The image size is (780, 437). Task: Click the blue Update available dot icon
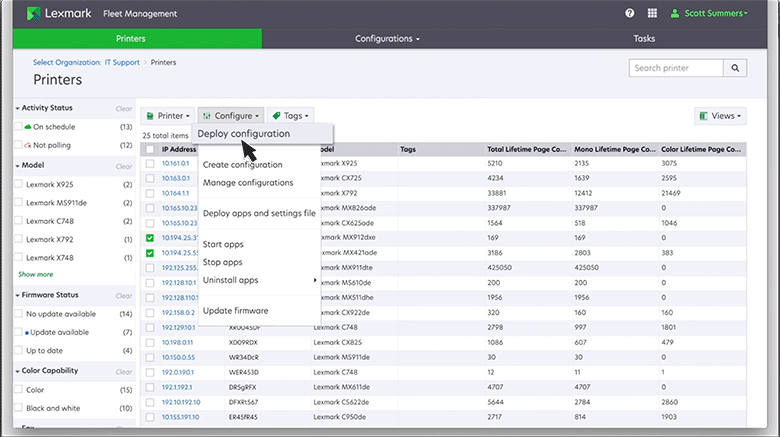point(27,331)
